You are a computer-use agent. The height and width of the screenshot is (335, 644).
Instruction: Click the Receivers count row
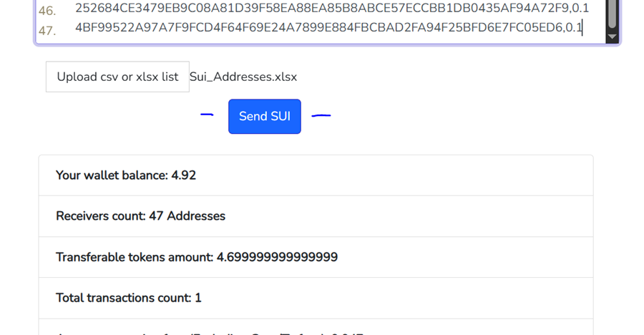pyautogui.click(x=316, y=216)
